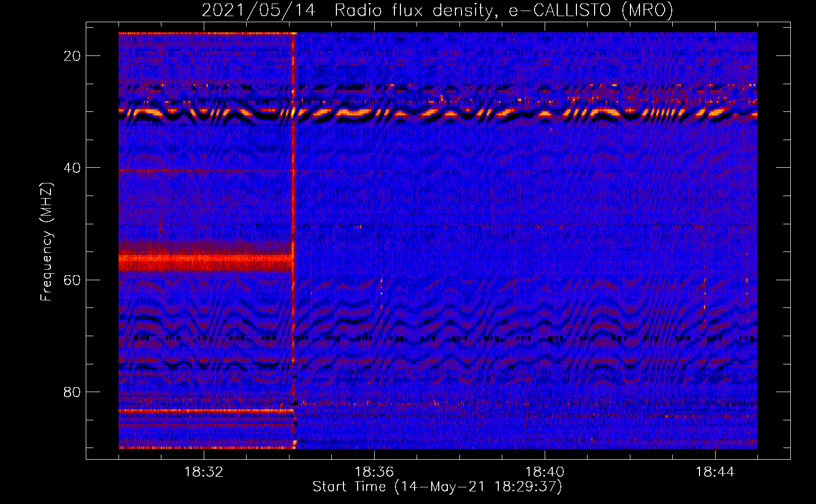Click the wavy bright interference band near 30 MHz

click(438, 113)
